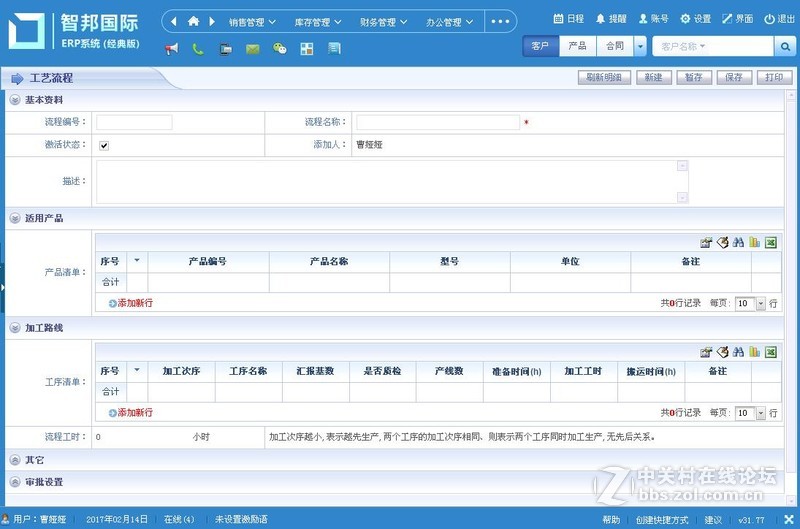Open the 销售管理 menu
Viewport: 800px width, 529px height.
252,22
